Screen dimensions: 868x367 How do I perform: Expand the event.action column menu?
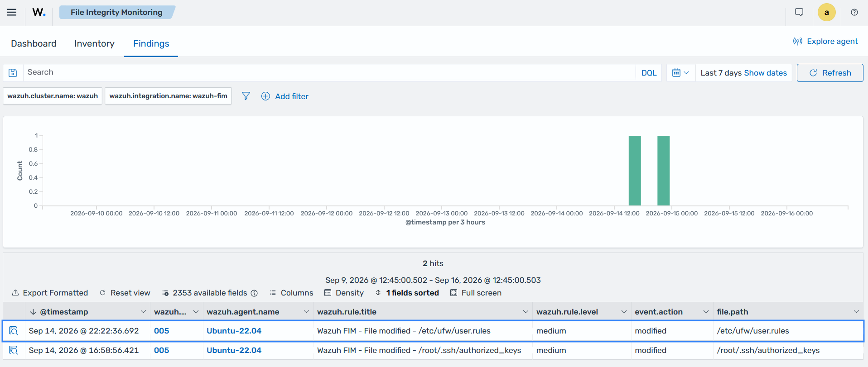coord(706,312)
